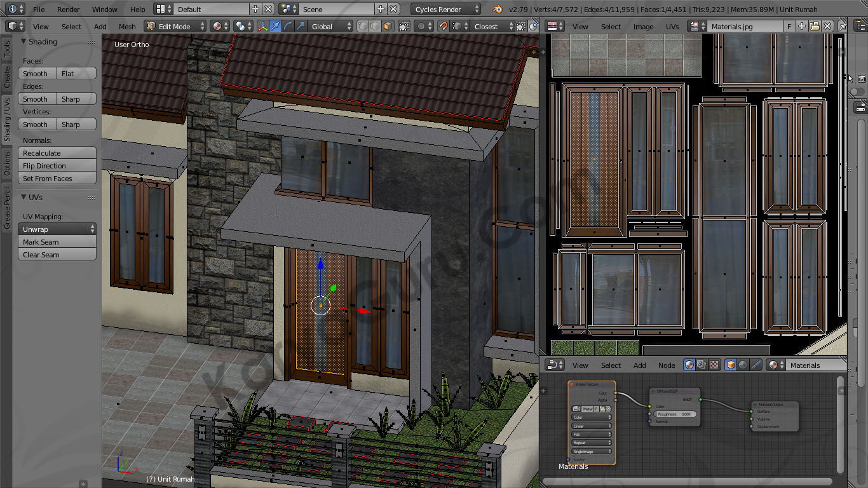This screenshot has width=868, height=488.
Task: Enable the rotate manipulator arc icon
Action: (x=288, y=27)
